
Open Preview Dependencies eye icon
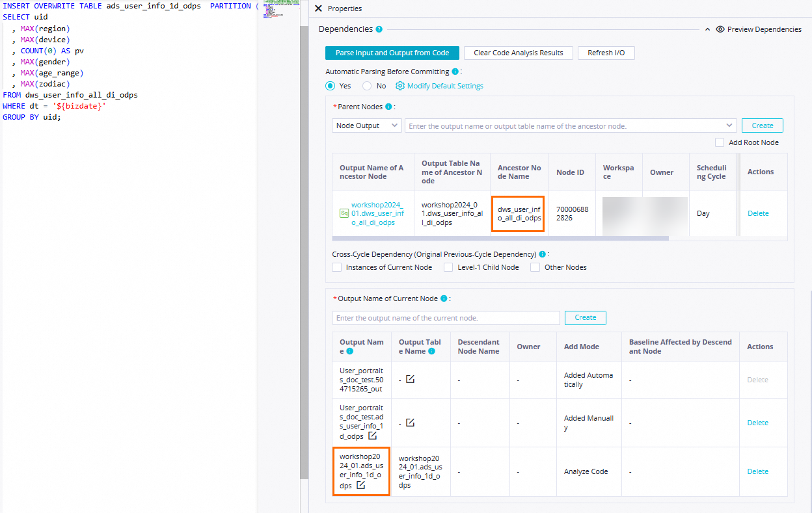click(x=720, y=29)
